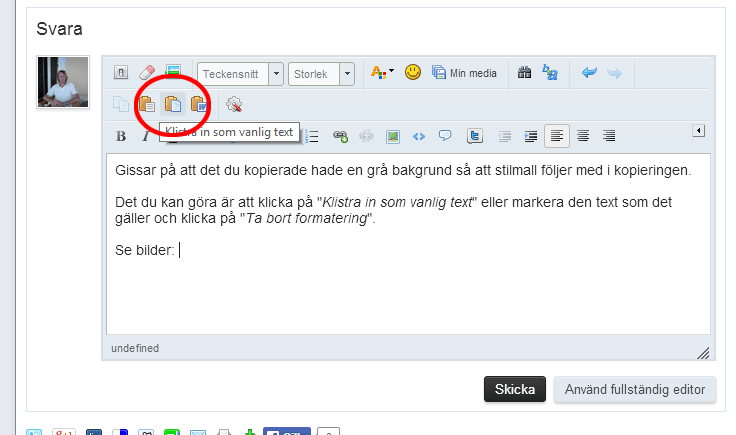Click the code brackets icon
This screenshot has width=736, height=435.
pos(419,136)
